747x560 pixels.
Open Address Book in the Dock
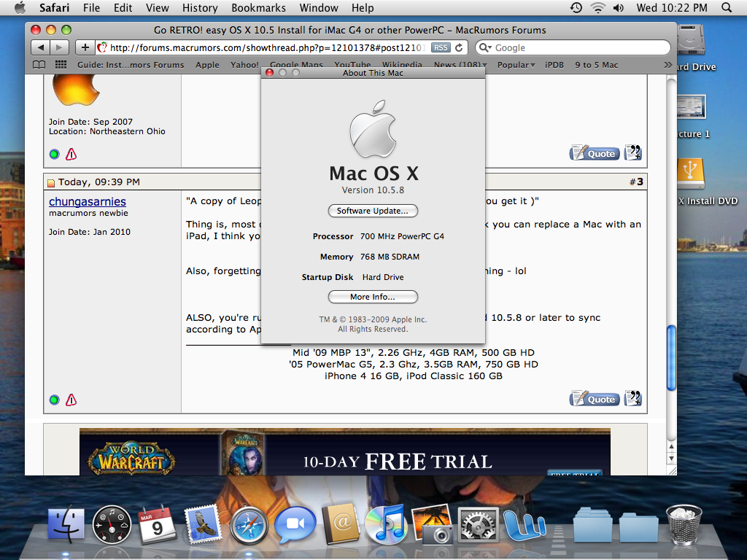pos(340,525)
